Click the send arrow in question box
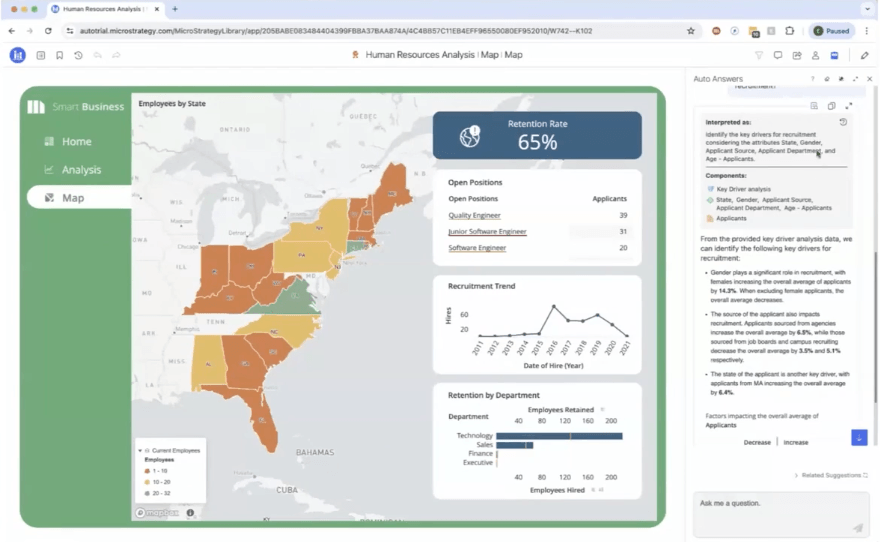The image size is (880, 542). [857, 527]
